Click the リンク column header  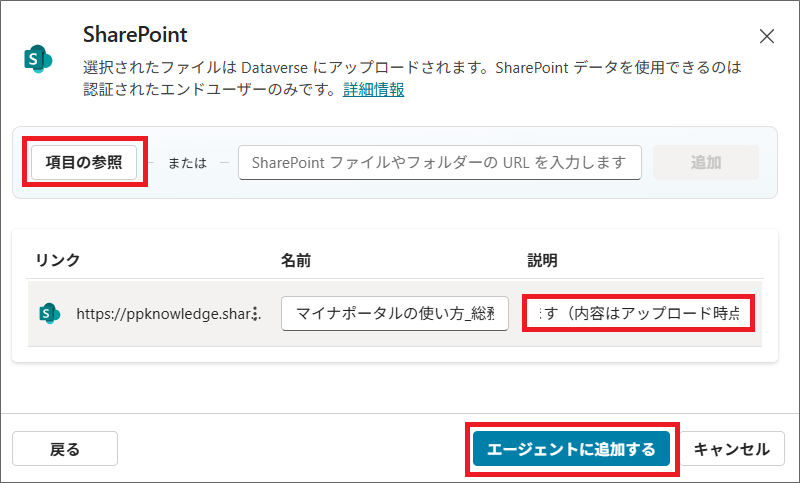tap(57, 260)
